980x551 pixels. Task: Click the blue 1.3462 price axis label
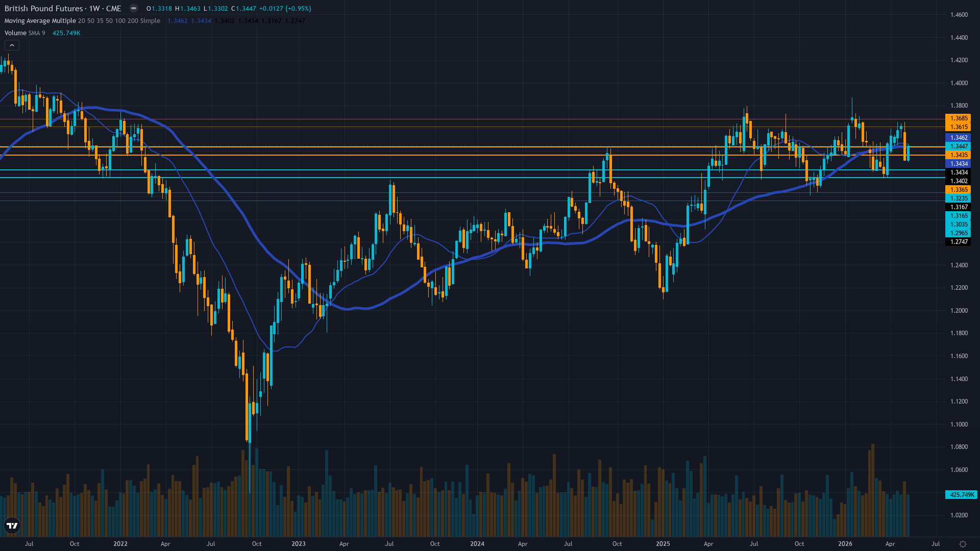958,138
